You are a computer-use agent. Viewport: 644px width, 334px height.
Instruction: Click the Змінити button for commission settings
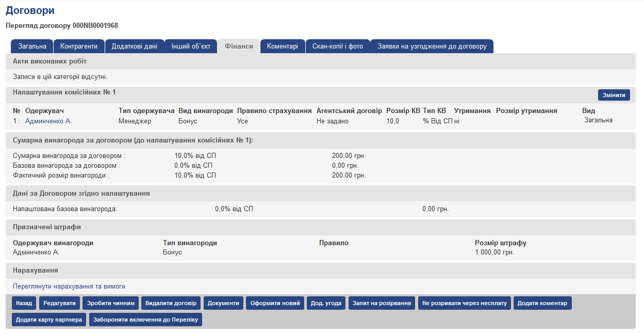tap(614, 95)
